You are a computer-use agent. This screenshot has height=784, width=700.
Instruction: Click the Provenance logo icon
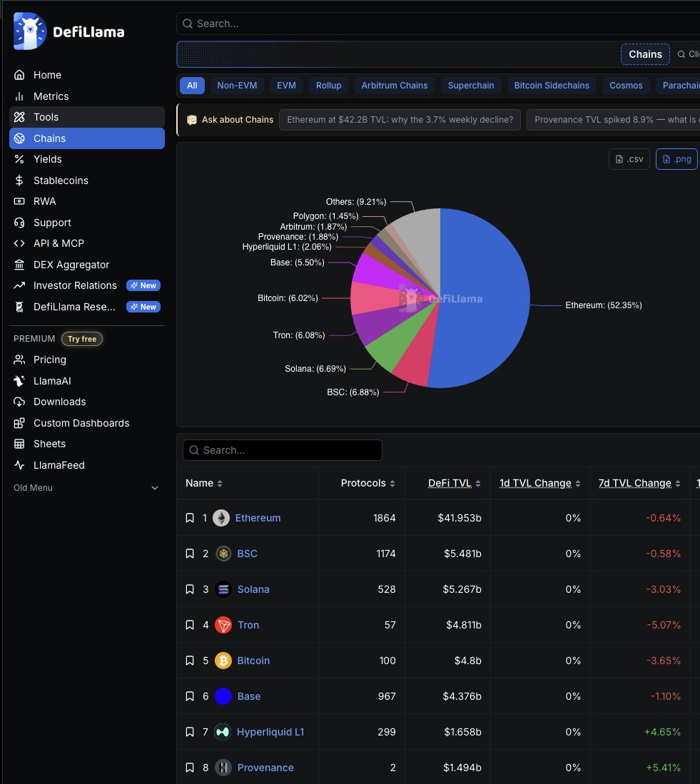coord(223,768)
